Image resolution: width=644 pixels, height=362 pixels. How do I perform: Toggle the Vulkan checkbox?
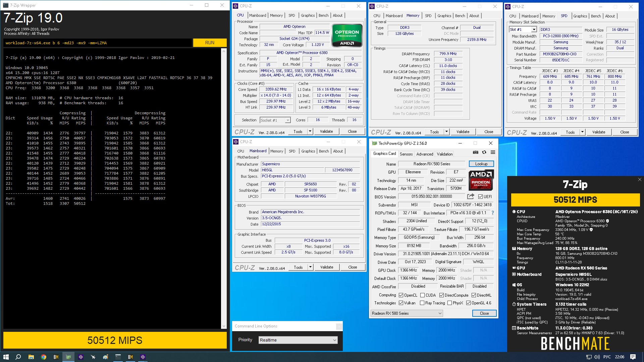[401, 303]
